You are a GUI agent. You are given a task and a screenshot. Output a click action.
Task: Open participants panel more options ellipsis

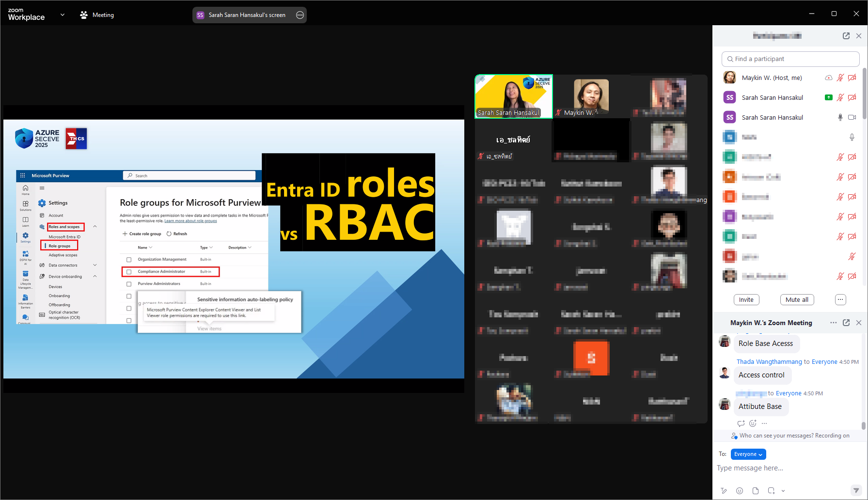coord(840,300)
